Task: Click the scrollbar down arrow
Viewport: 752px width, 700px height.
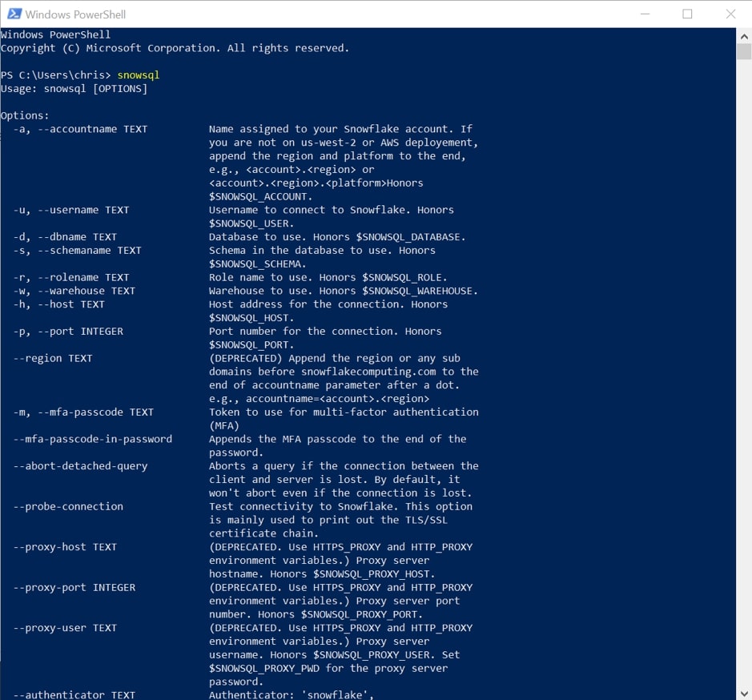Action: coord(744,693)
